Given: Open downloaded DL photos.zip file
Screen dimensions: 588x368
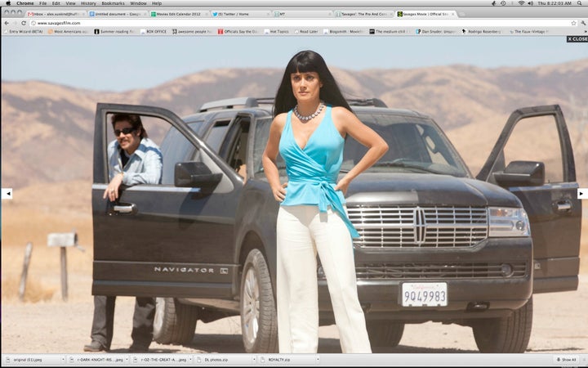Looking at the screenshot, I should tap(225, 360).
